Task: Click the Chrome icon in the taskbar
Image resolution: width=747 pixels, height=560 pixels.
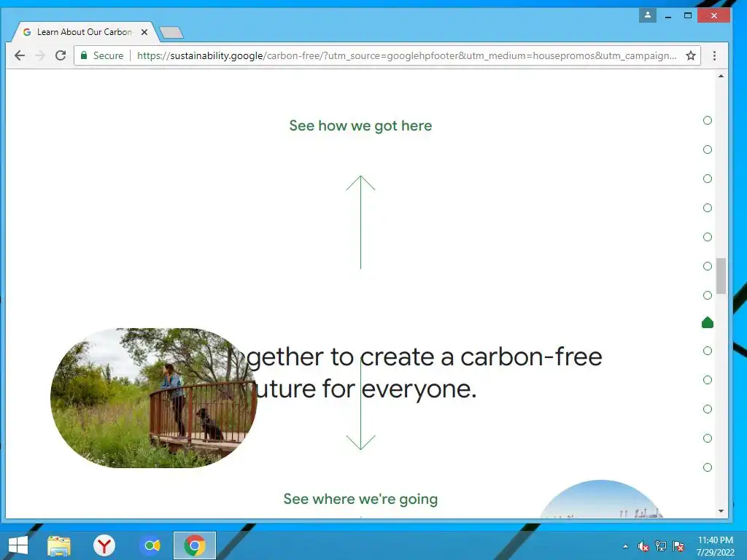Action: [194, 545]
